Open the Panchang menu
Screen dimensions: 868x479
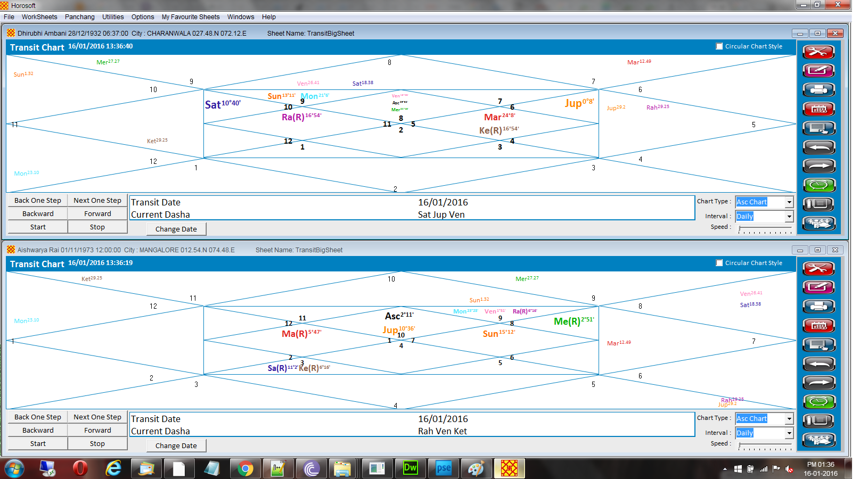[x=80, y=17]
